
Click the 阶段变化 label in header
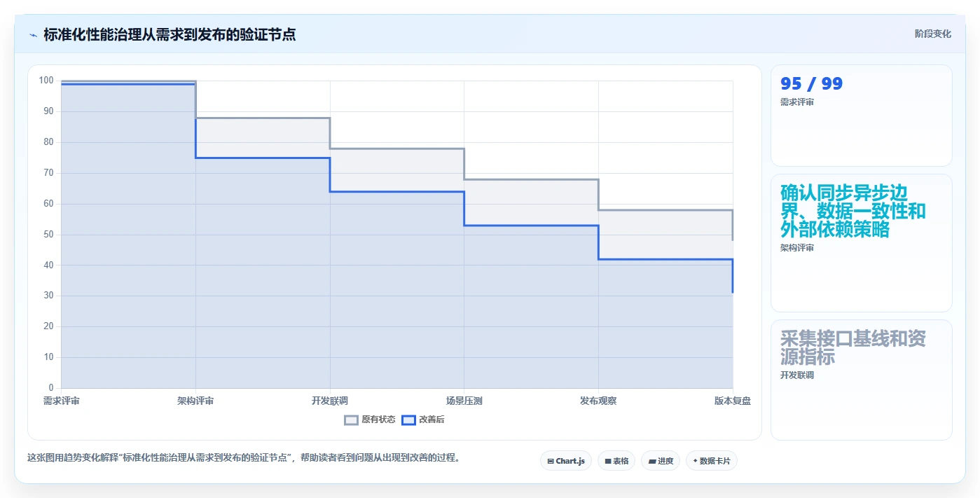point(933,34)
